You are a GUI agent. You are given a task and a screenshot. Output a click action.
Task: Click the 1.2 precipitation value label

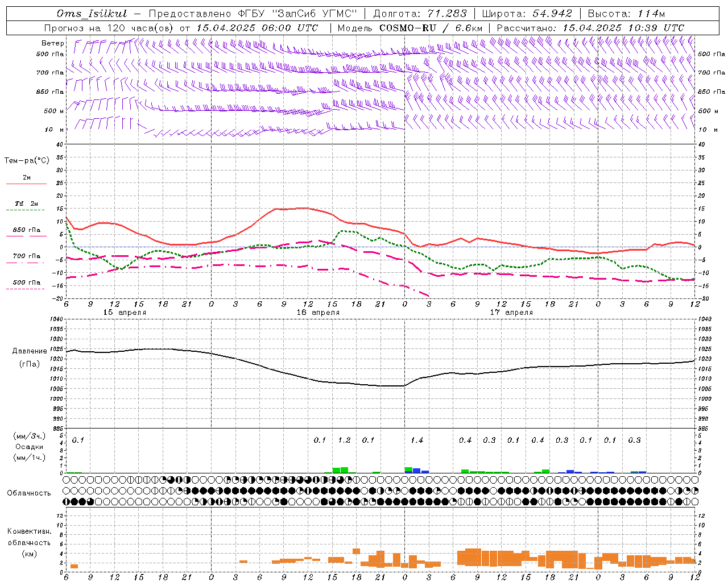pos(344,440)
